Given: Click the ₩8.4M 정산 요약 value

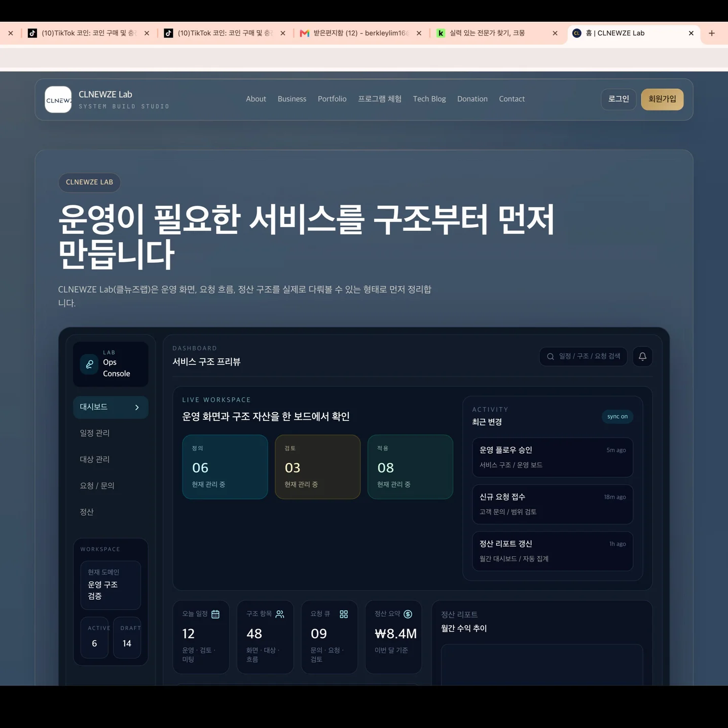Looking at the screenshot, I should 395,634.
